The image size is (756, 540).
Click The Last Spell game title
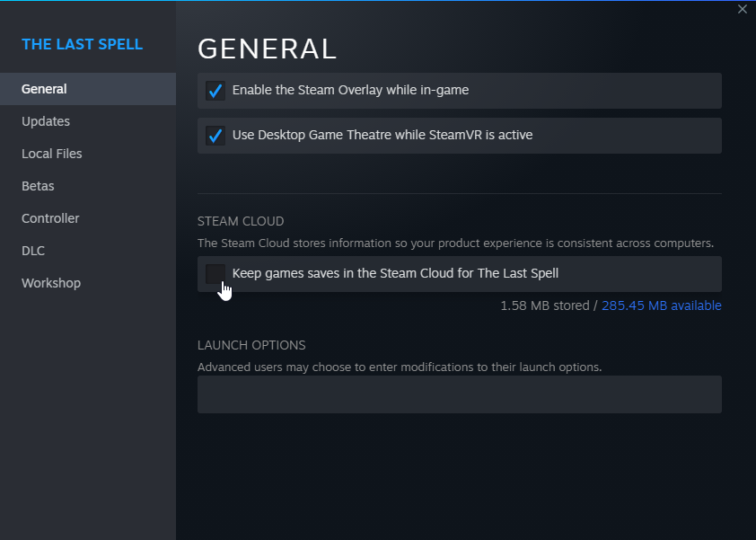click(x=82, y=44)
